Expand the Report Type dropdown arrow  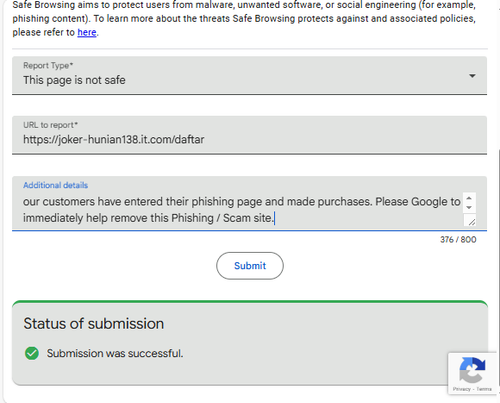tap(472, 76)
